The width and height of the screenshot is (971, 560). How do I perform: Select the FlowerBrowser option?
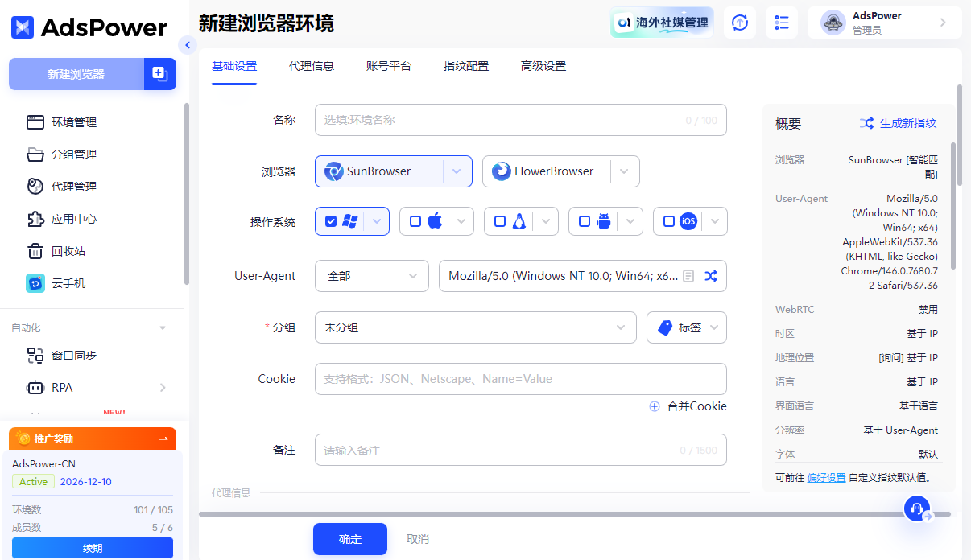(546, 171)
